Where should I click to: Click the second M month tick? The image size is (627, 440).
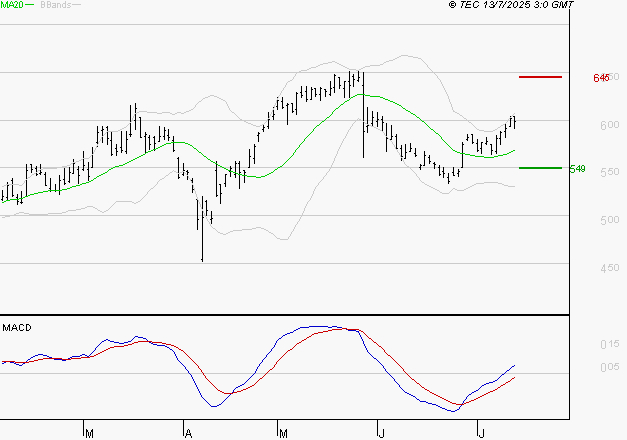click(x=283, y=434)
